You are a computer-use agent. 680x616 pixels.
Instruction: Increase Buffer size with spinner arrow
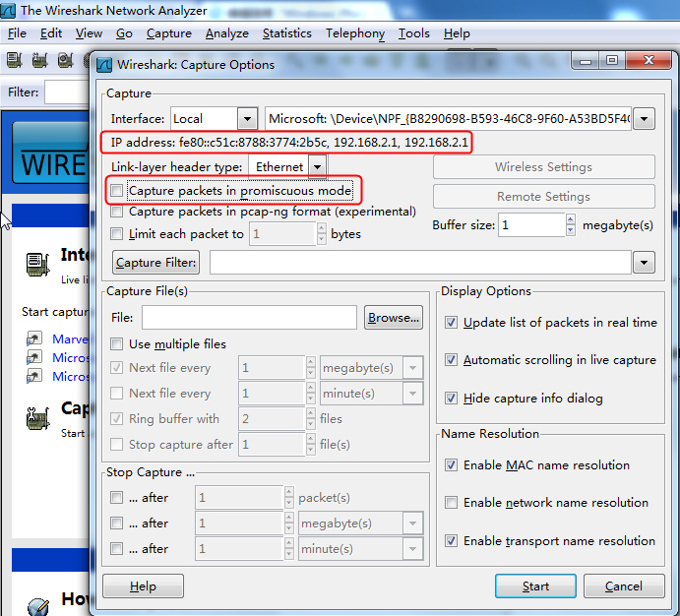571,219
